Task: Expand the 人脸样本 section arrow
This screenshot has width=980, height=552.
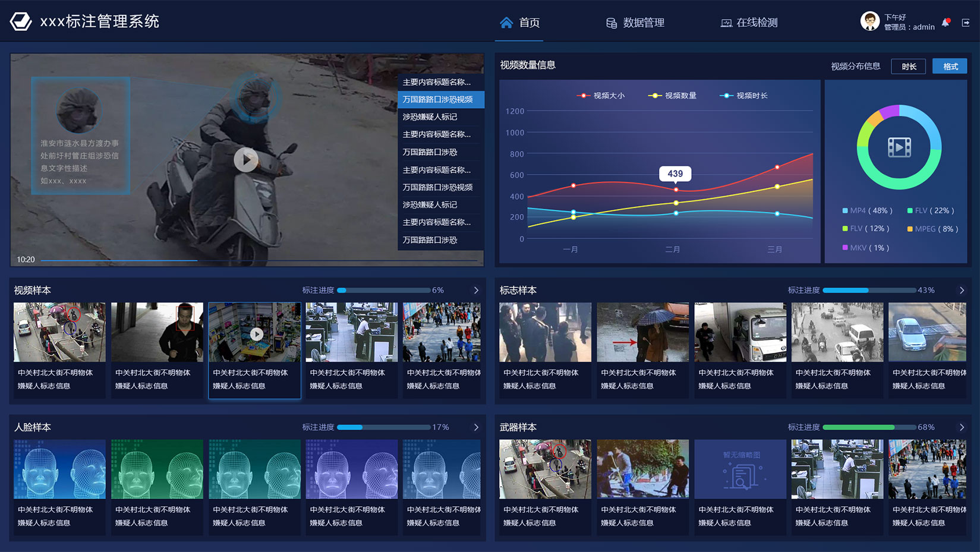Action: coord(476,427)
